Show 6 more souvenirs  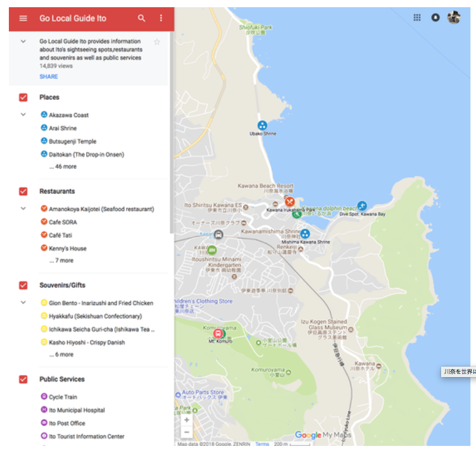(62, 354)
